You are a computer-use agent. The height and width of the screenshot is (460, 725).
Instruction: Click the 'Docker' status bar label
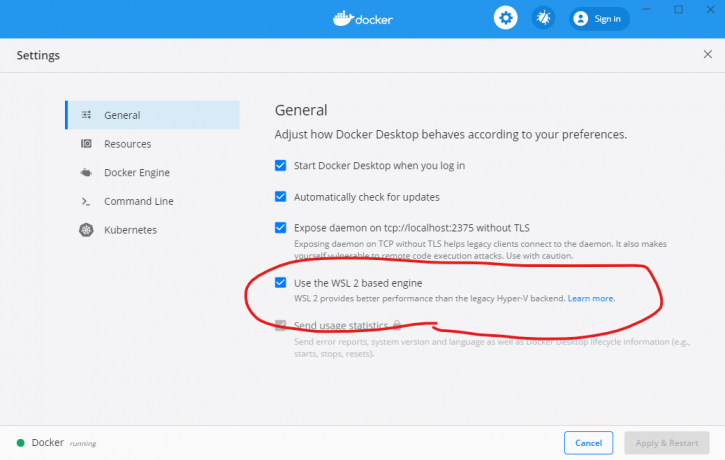point(48,442)
